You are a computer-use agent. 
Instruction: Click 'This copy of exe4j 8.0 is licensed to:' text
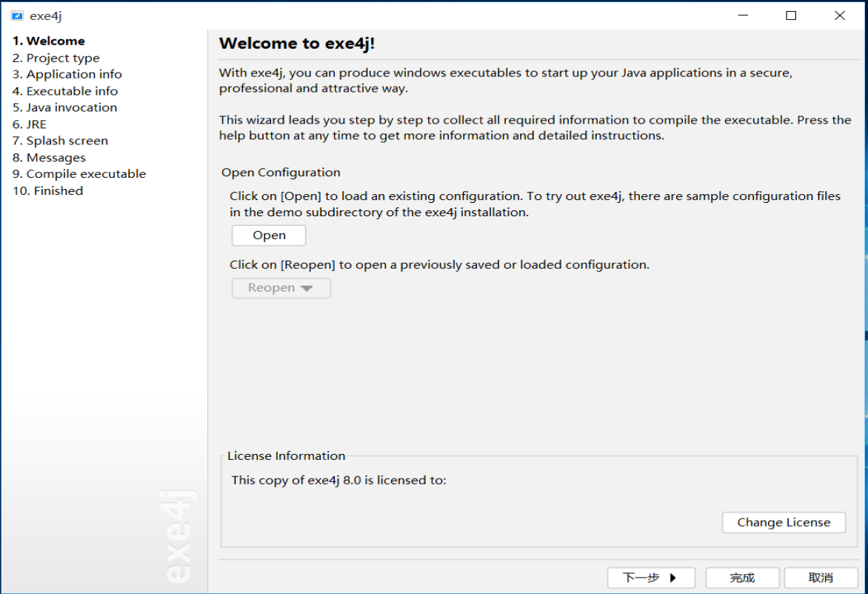(338, 481)
